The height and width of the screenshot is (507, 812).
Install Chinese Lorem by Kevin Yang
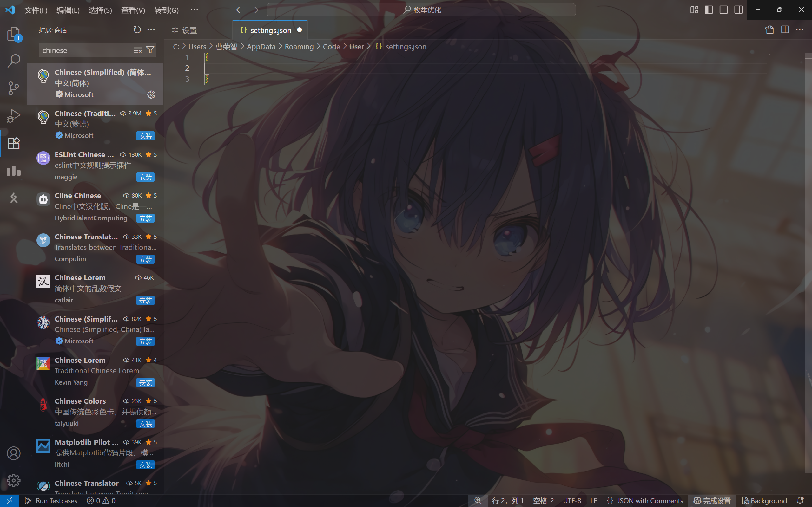[x=145, y=383]
